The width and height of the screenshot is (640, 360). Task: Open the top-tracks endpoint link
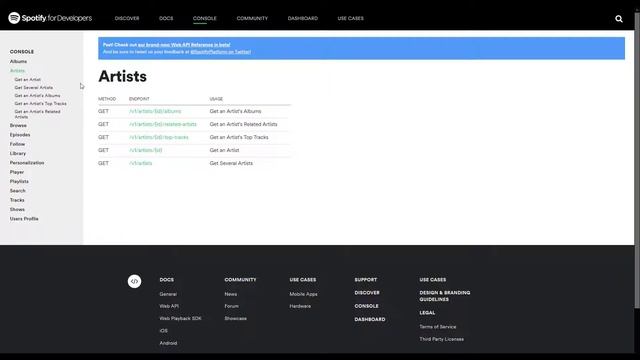159,137
